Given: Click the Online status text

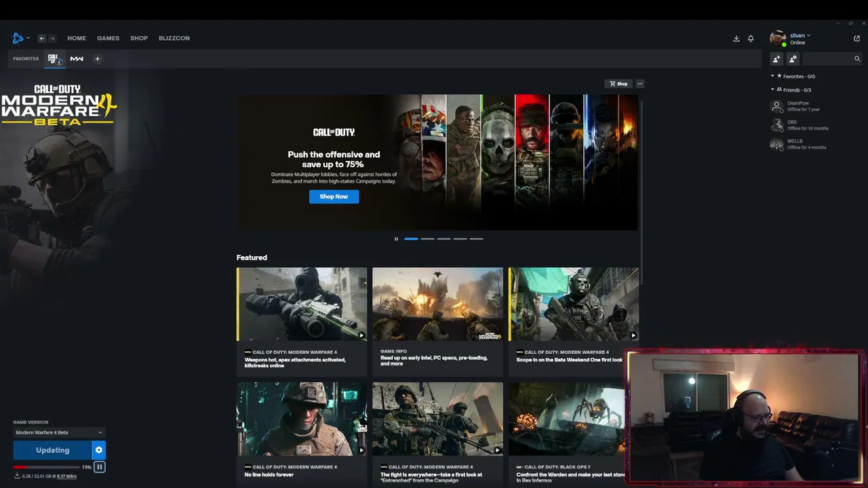Looking at the screenshot, I should coord(797,43).
